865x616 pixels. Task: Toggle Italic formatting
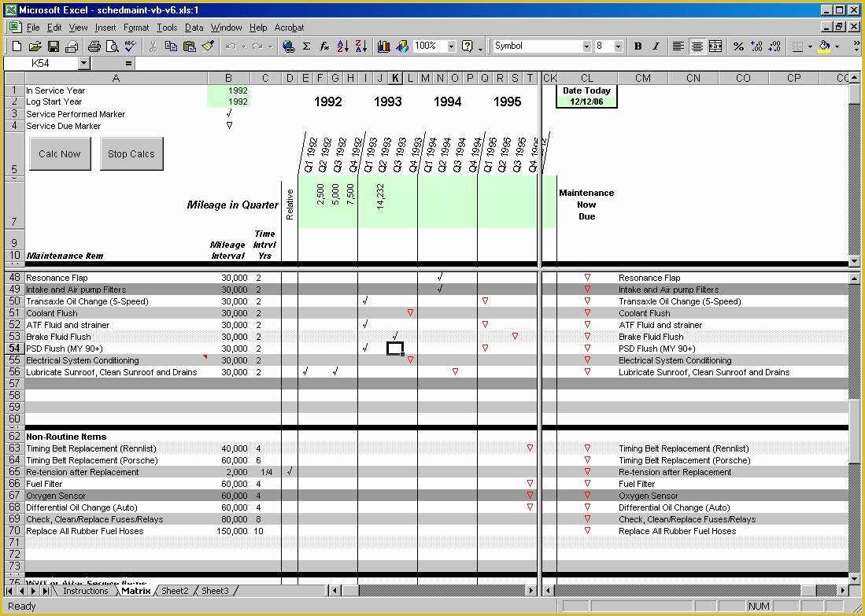pos(656,46)
